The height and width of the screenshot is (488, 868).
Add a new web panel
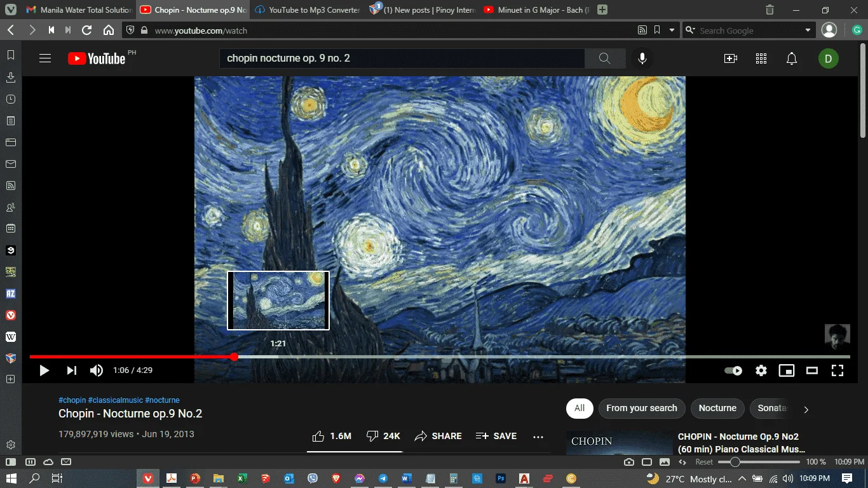[x=11, y=379]
